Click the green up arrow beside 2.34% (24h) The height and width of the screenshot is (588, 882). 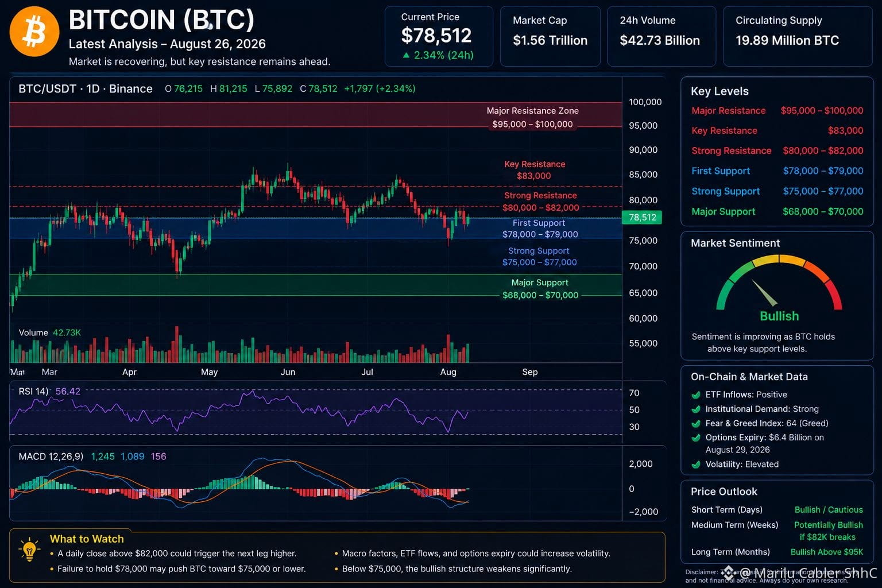click(x=407, y=55)
